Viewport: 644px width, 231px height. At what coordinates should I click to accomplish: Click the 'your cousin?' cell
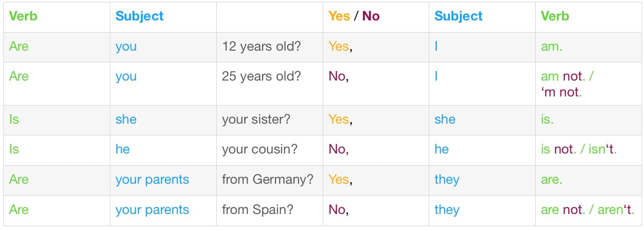tap(259, 149)
